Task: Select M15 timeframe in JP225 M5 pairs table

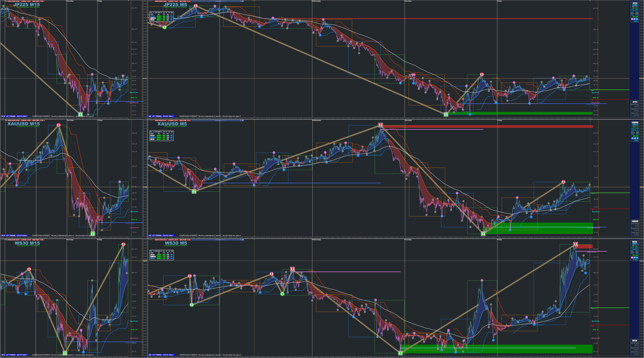Action: (x=156, y=12)
